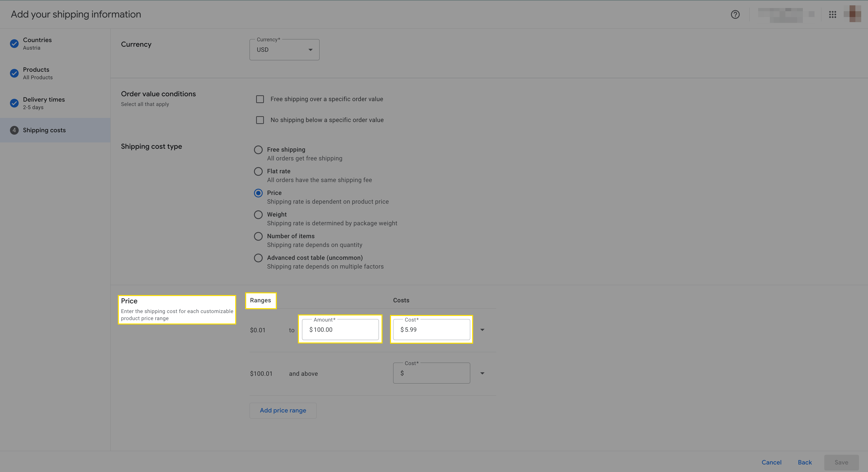This screenshot has width=868, height=472.
Task: Click the '$100.01' range start value
Action: click(261, 374)
